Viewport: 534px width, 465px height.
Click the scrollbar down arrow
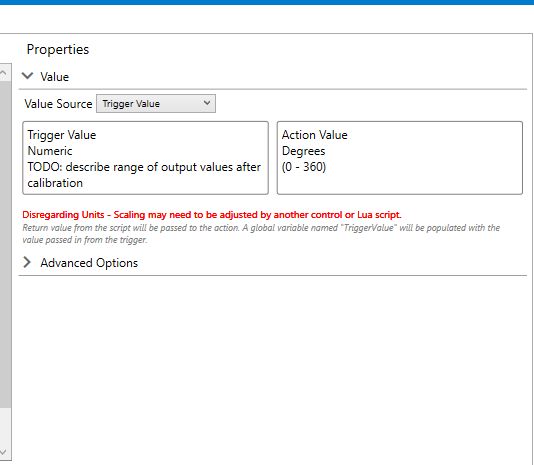click(x=3, y=452)
